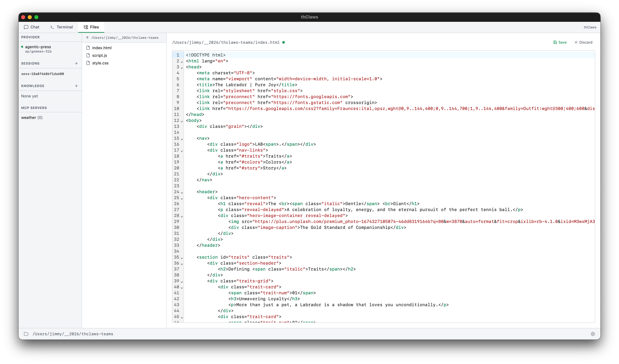
Task: Add a new session with the plus icon
Action: pyautogui.click(x=76, y=63)
